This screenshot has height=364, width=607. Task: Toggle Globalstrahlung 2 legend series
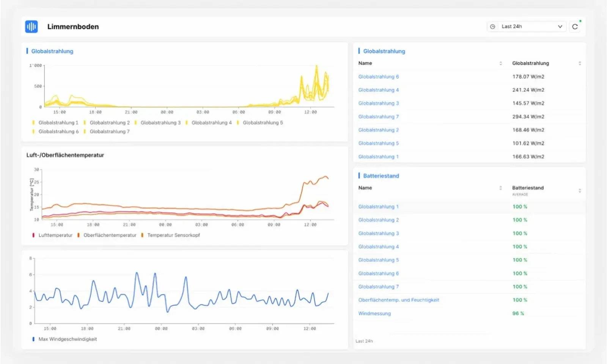click(107, 123)
